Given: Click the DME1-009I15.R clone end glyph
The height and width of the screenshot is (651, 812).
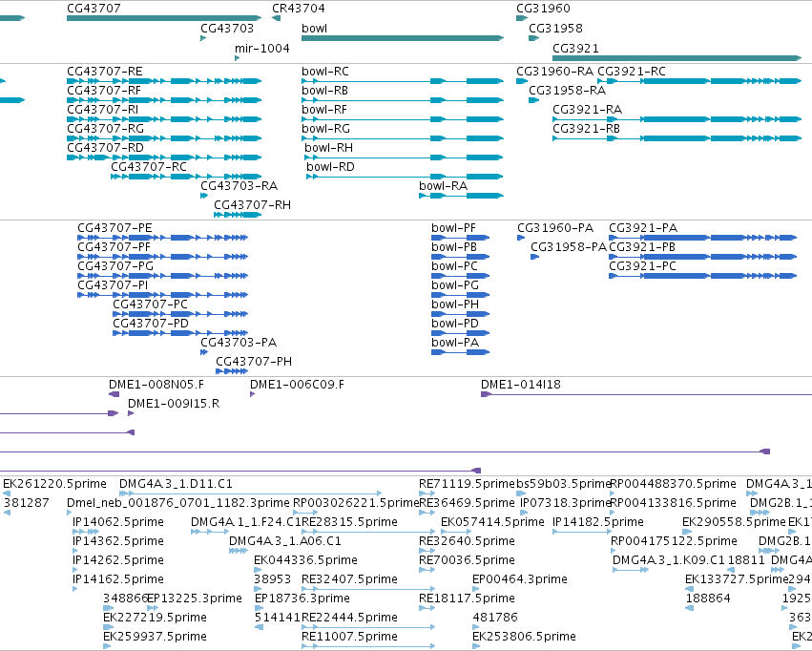Looking at the screenshot, I should pyautogui.click(x=131, y=413).
